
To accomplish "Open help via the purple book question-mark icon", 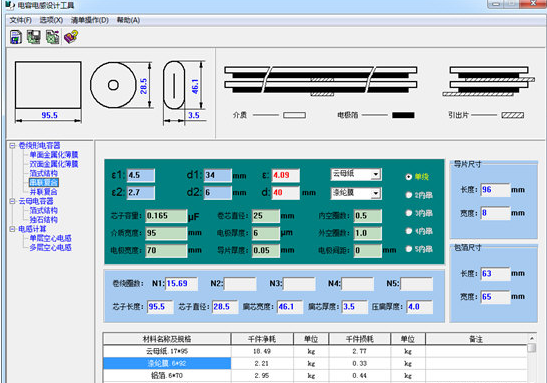I will [x=71, y=37].
